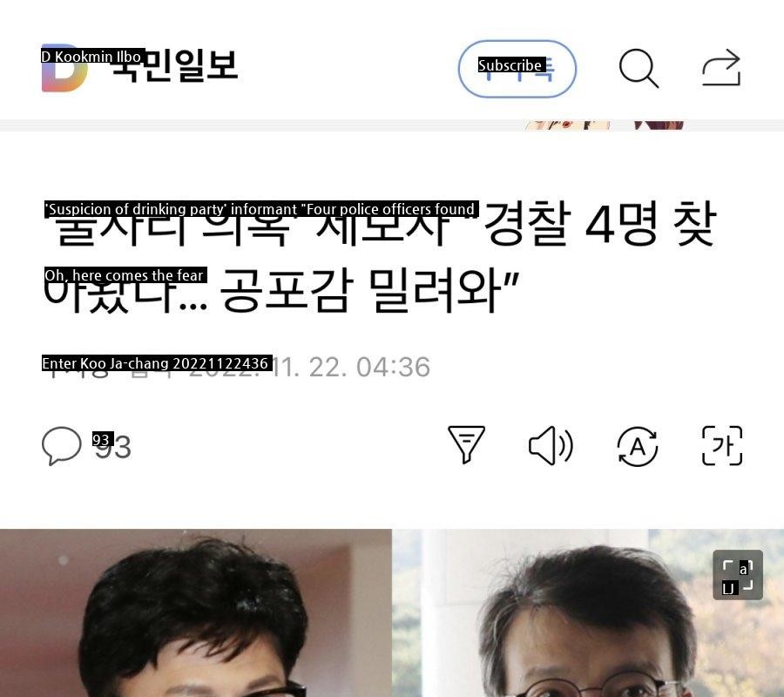Open article summary funnel icon
This screenshot has height=697, width=784.
click(x=466, y=444)
